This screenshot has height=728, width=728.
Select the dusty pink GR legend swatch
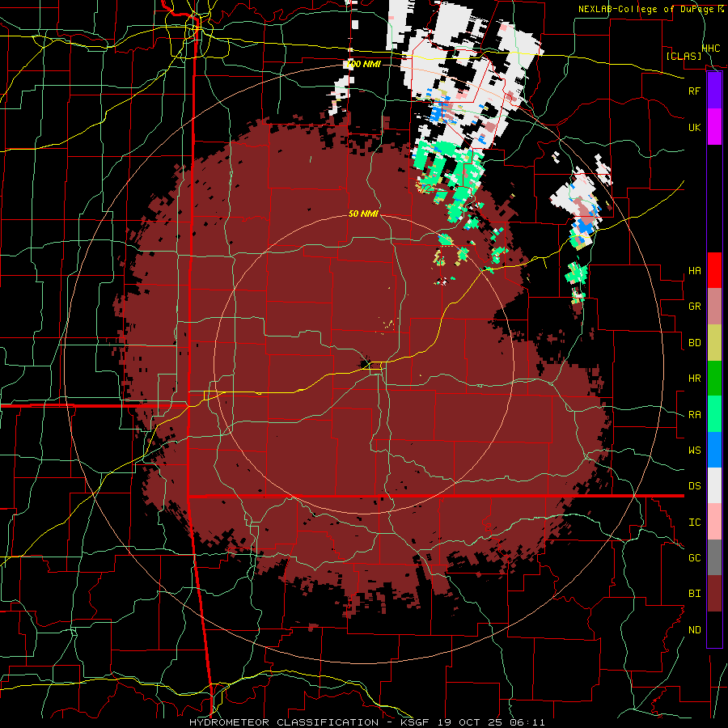pyautogui.click(x=714, y=307)
